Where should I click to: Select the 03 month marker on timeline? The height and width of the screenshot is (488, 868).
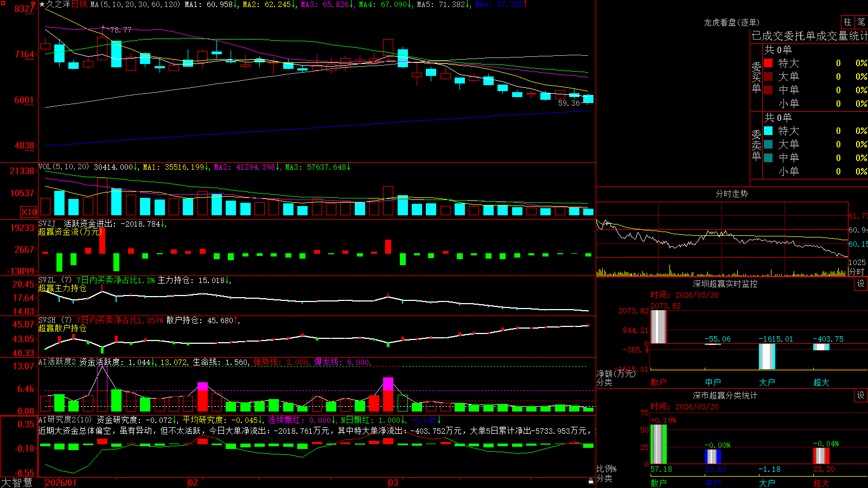click(393, 483)
